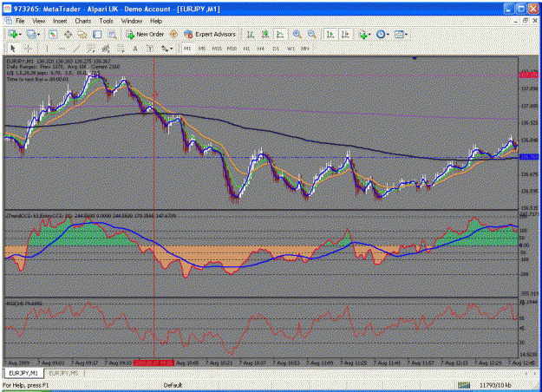The height and width of the screenshot is (392, 542).
Task: Switch to the EURJPY,M5 chart tab
Action: [x=63, y=373]
